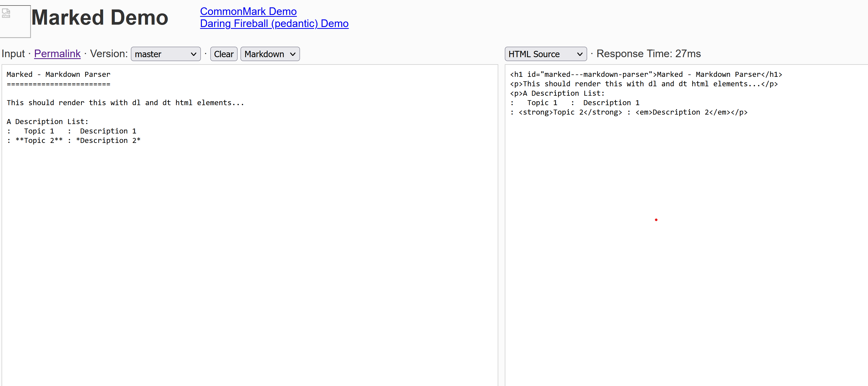Click the Marked - Markdown Parser input line

point(58,74)
